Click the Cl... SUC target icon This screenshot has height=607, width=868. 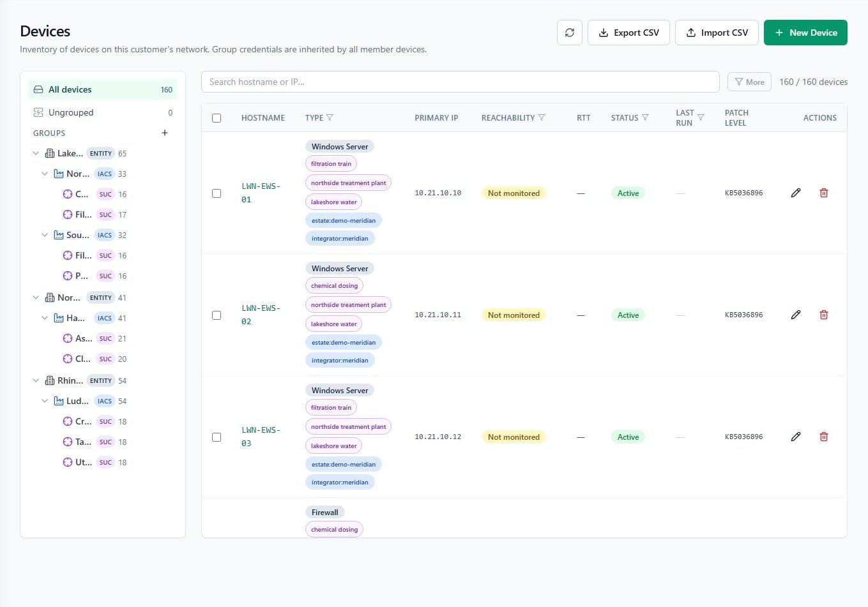pos(68,359)
